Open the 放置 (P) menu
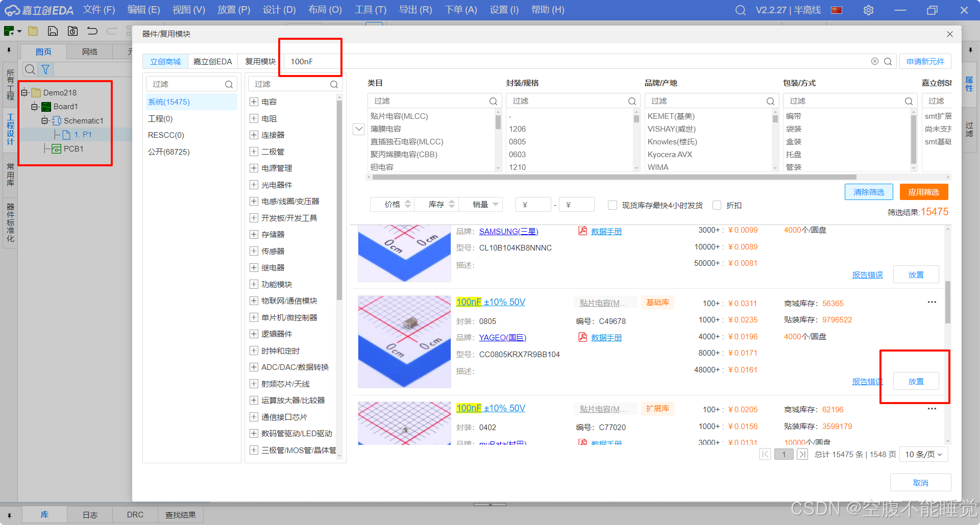The image size is (980, 525). [234, 10]
